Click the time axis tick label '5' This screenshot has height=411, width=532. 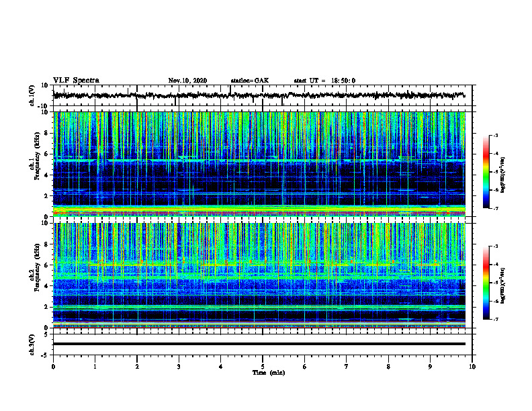[263, 367]
